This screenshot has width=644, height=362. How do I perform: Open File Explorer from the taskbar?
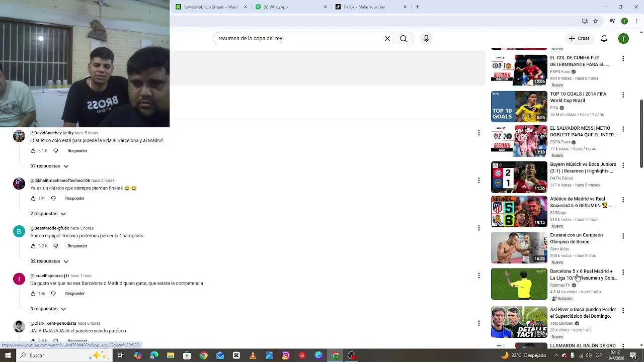pos(171,355)
